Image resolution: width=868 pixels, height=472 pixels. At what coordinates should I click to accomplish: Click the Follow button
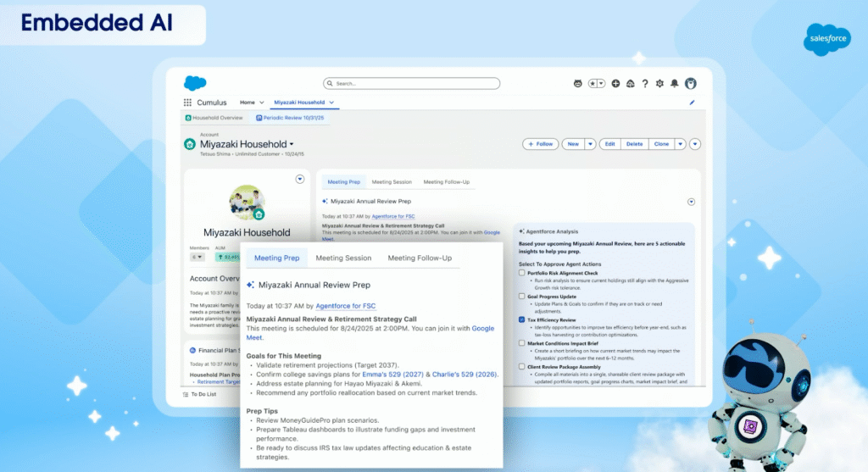[x=540, y=144]
